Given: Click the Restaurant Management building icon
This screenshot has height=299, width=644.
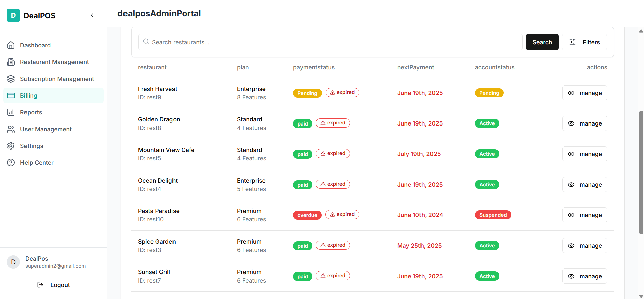Looking at the screenshot, I should [11, 62].
